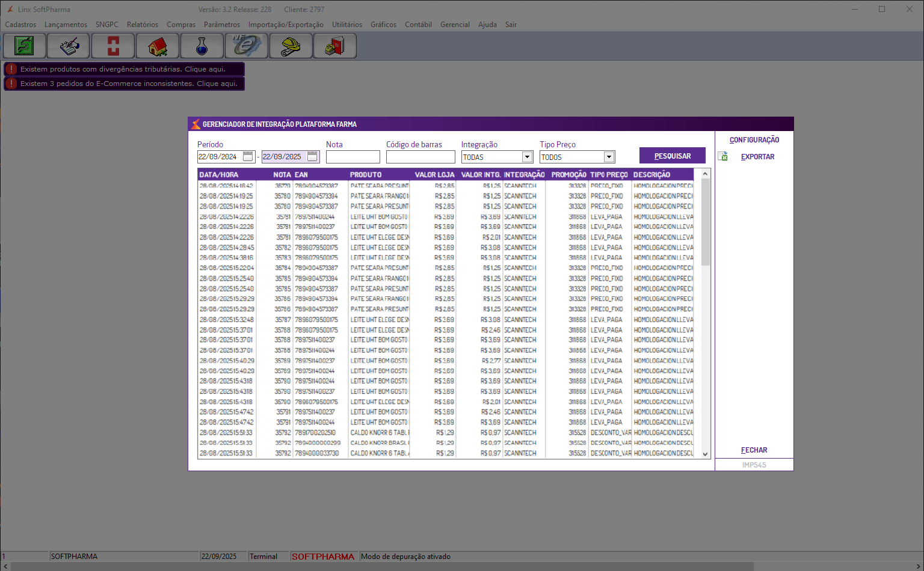Expand the Integração dropdown

tap(527, 157)
